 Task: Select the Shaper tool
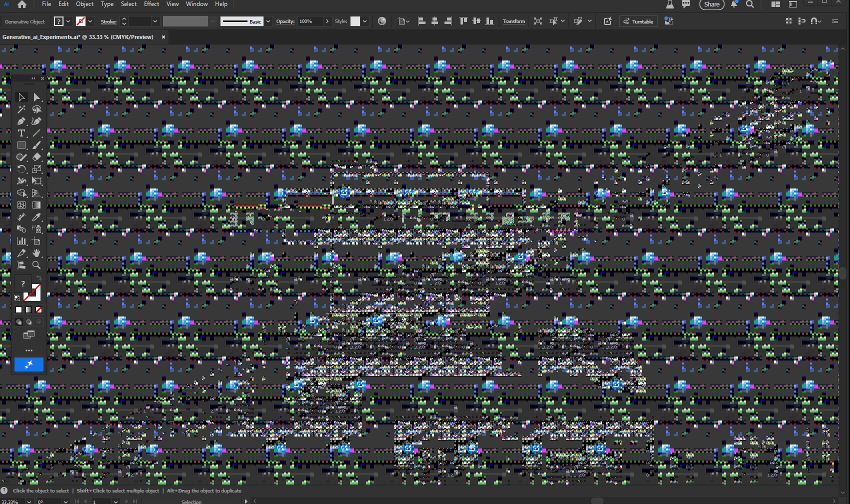coord(21,157)
